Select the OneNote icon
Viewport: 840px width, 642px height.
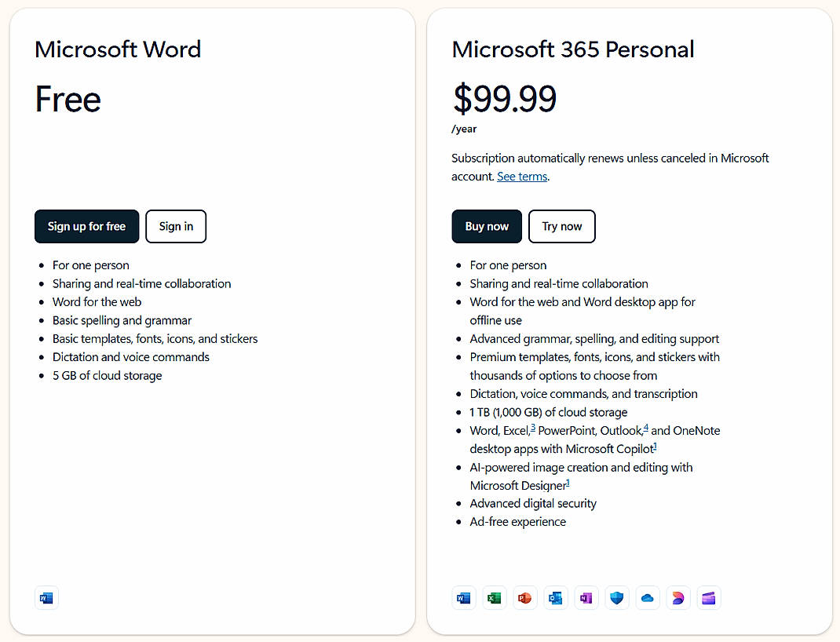pos(586,597)
